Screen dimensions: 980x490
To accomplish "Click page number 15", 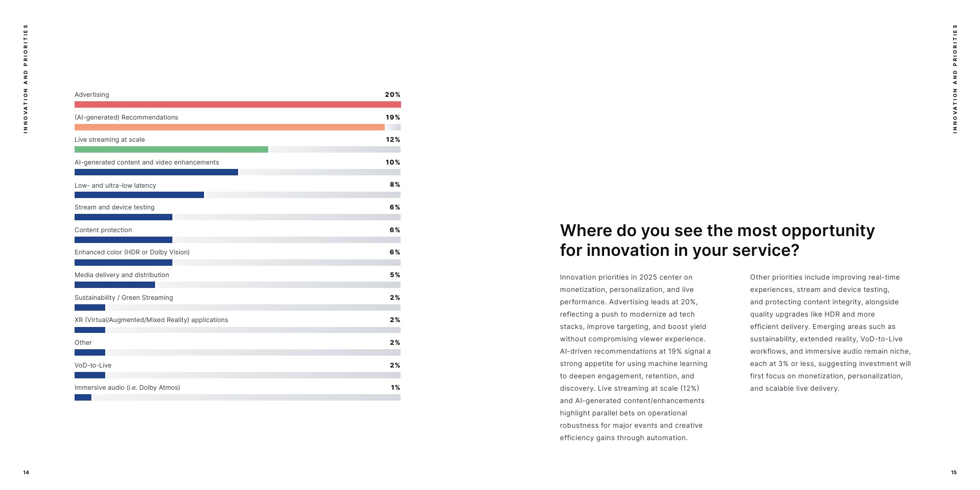I will coord(954,473).
